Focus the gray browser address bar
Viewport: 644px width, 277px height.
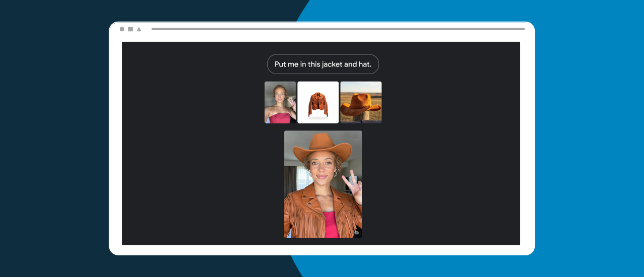pyautogui.click(x=338, y=29)
